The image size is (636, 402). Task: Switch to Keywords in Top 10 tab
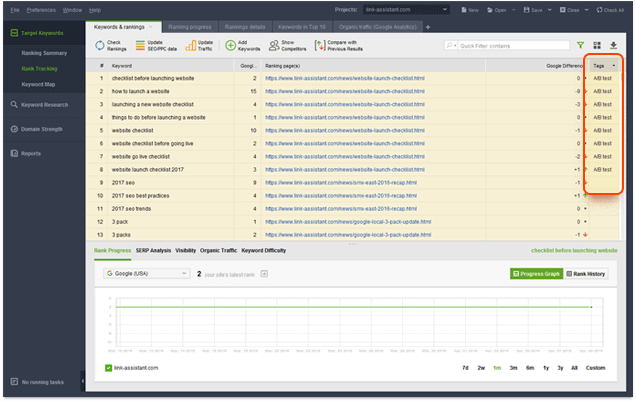[x=302, y=27]
